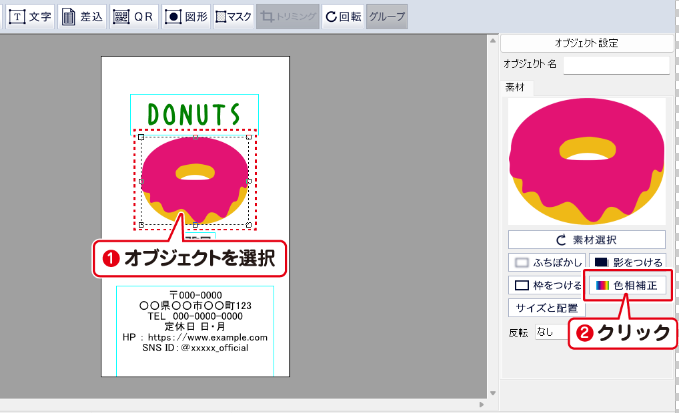Choose the 図形 shape tool
The image size is (679, 413).
pyautogui.click(x=185, y=17)
